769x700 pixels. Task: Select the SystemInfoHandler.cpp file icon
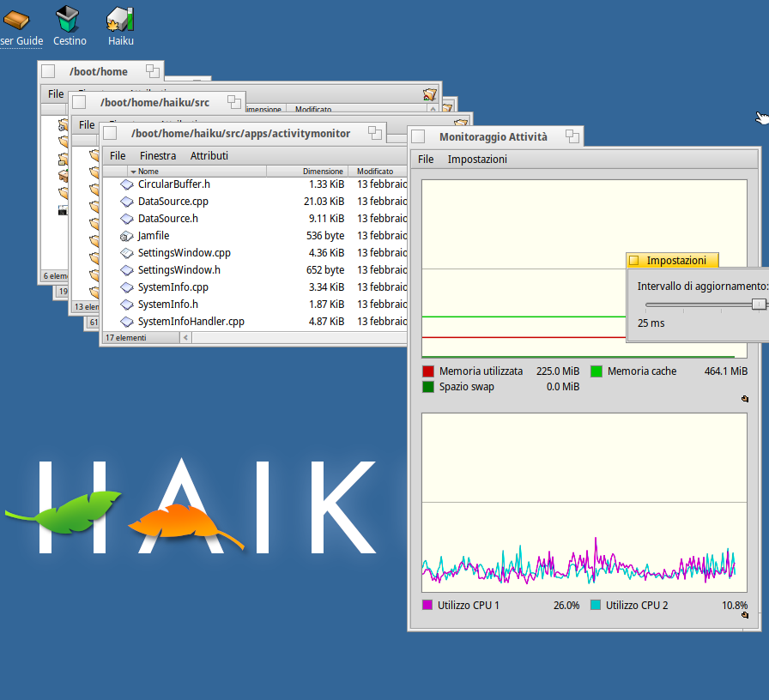coord(127,322)
